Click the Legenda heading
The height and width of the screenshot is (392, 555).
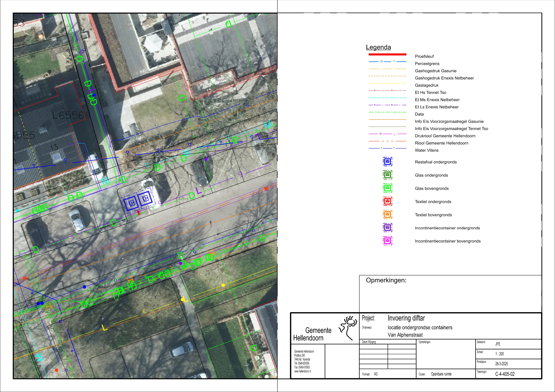tap(378, 47)
